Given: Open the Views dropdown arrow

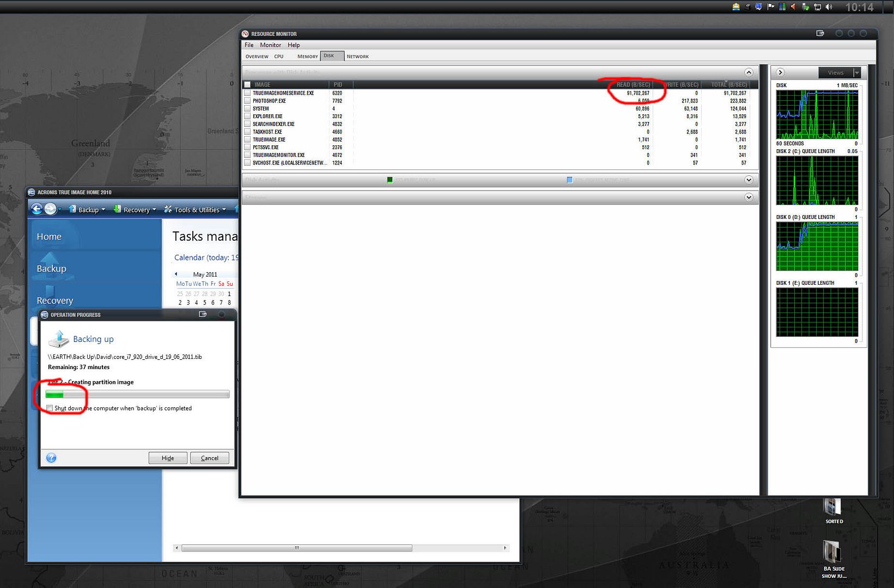Looking at the screenshot, I should [x=856, y=72].
